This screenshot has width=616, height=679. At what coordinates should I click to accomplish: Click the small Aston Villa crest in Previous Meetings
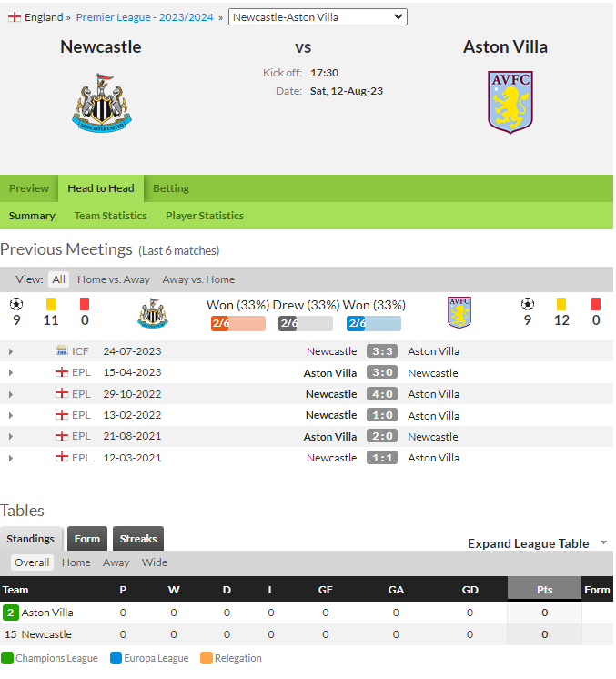[x=459, y=313]
